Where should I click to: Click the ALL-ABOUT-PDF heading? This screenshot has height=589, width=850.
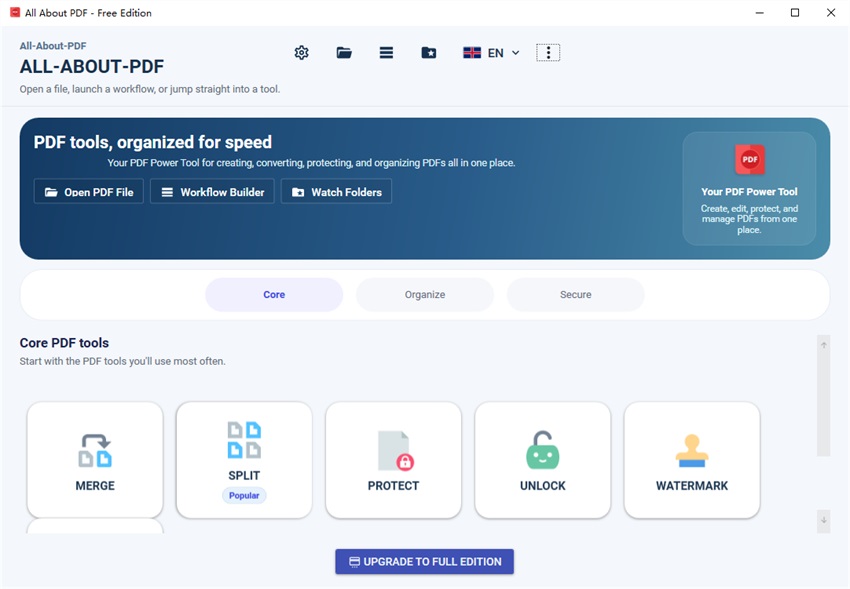[x=92, y=67]
